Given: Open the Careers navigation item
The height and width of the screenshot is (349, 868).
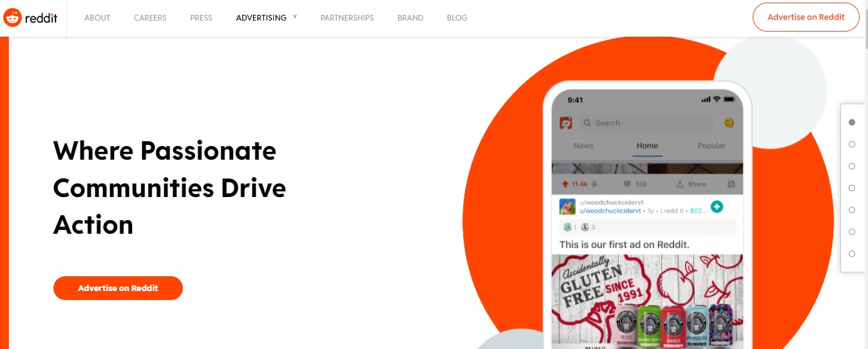Looking at the screenshot, I should (150, 18).
